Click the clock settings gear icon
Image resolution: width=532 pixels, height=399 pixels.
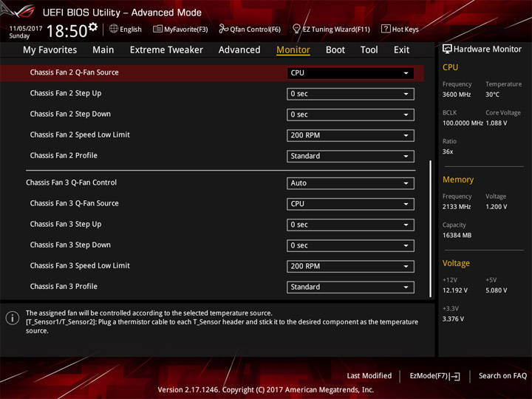(93, 27)
